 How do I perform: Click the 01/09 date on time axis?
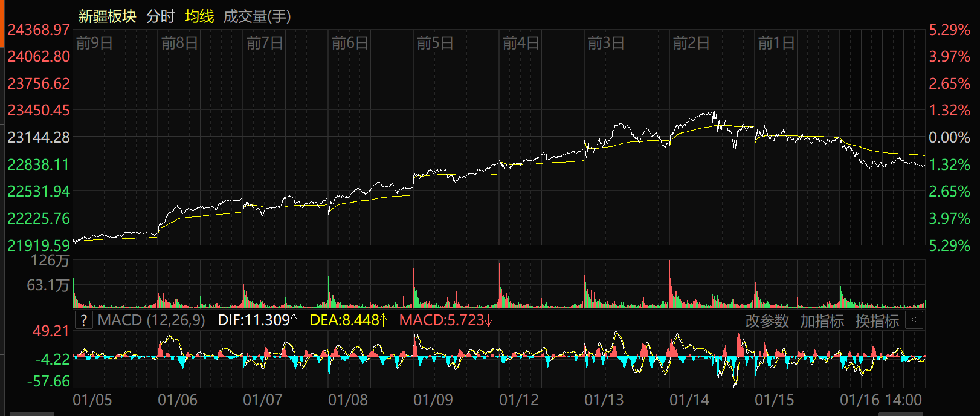[x=433, y=400]
